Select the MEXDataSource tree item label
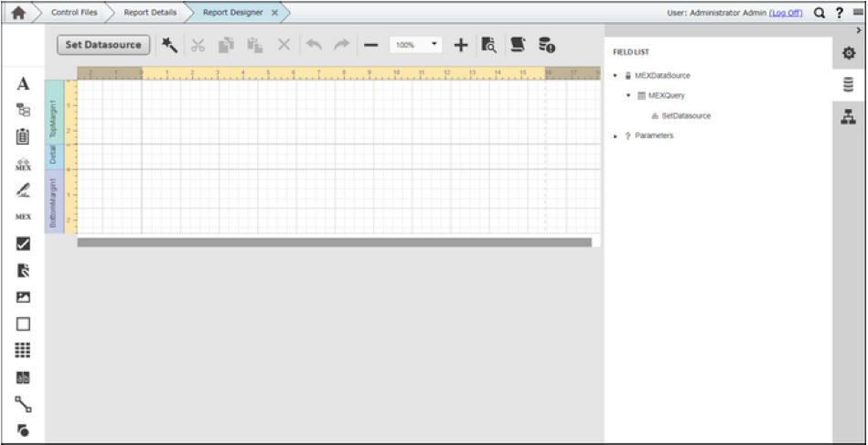868x445 pixels. (x=662, y=75)
